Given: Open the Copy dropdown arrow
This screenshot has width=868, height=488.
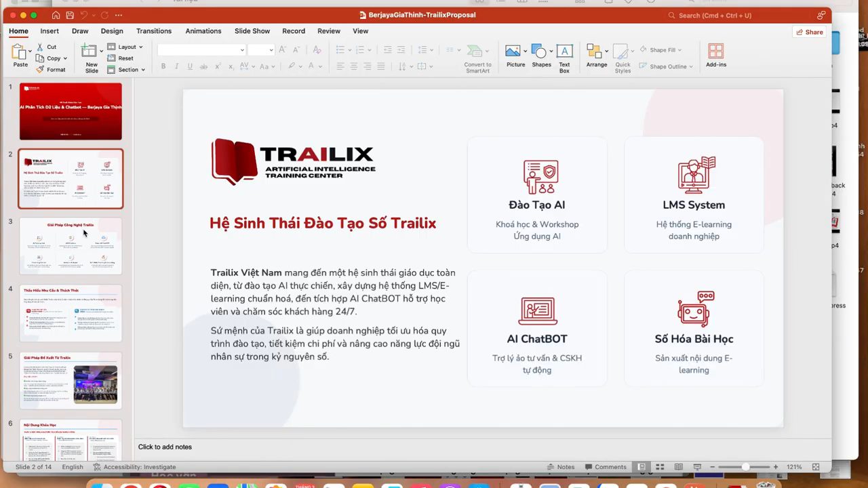Looking at the screenshot, I should [65, 58].
